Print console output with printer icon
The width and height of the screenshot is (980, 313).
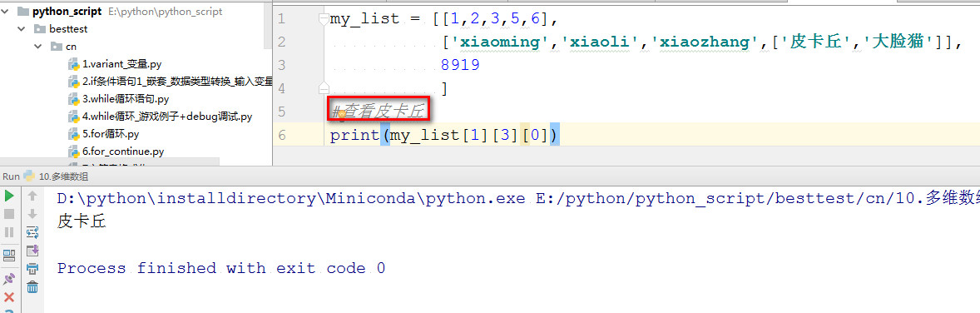pos(32,269)
